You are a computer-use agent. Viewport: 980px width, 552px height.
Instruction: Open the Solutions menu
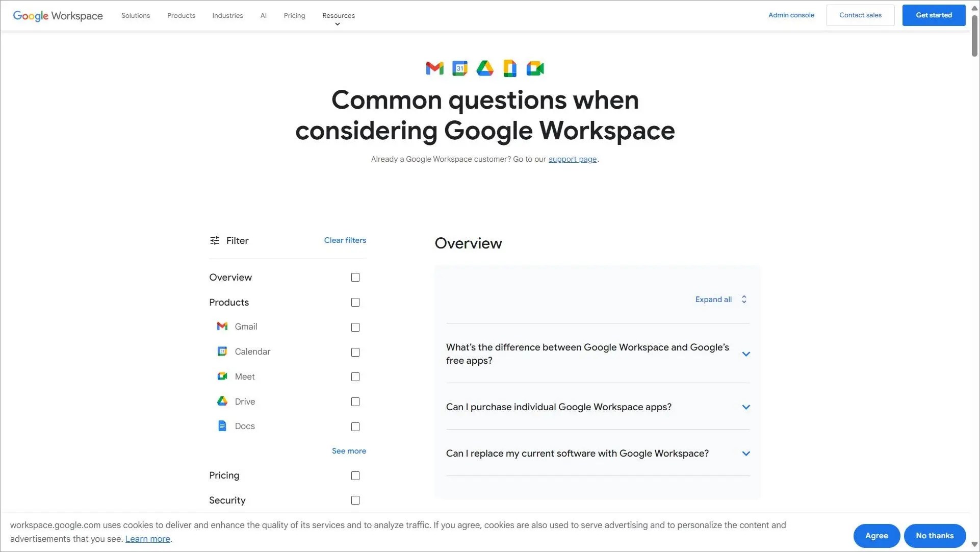(x=136, y=16)
